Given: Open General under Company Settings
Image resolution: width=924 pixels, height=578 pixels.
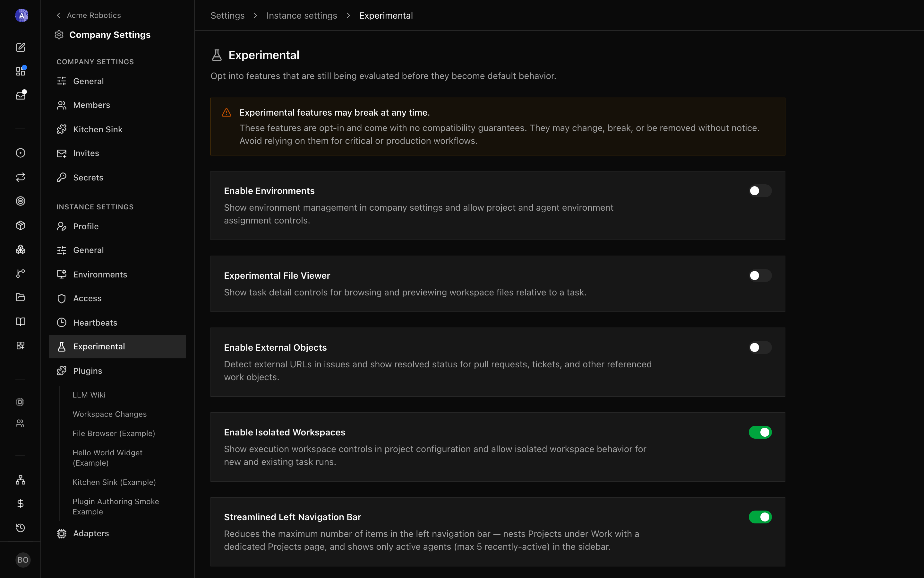Looking at the screenshot, I should 117,81.
